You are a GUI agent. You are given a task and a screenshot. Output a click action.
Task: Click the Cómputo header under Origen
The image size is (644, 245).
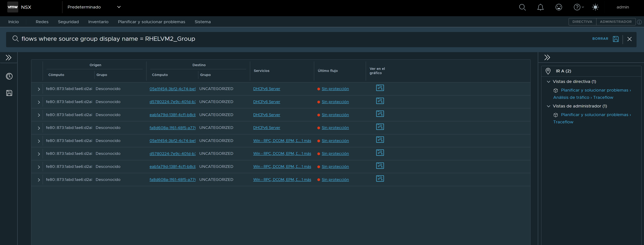pyautogui.click(x=56, y=75)
